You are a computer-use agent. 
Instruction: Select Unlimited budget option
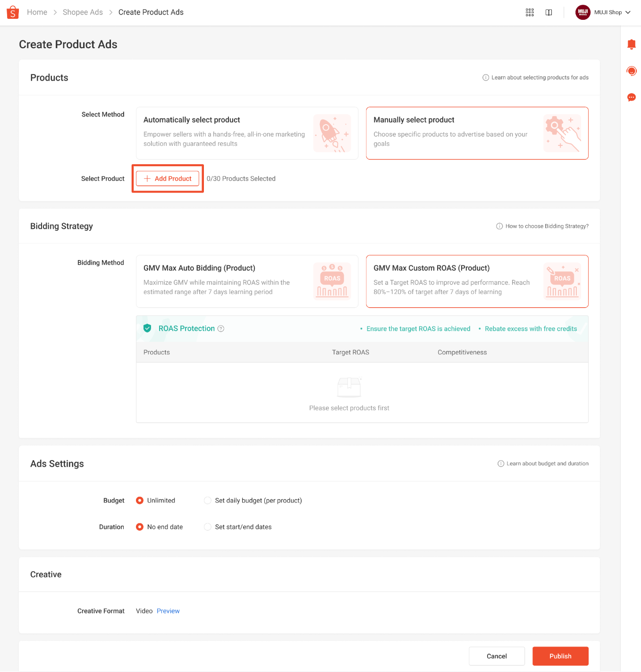(140, 500)
